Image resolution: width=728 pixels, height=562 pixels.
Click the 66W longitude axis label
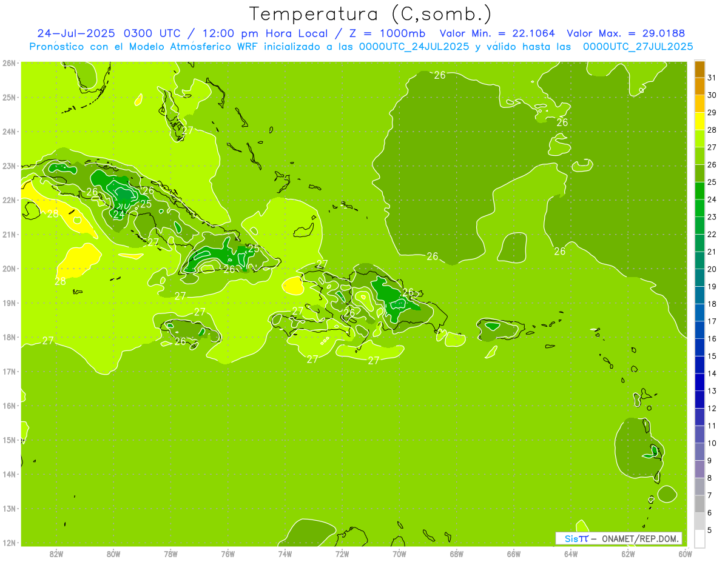pos(514,554)
